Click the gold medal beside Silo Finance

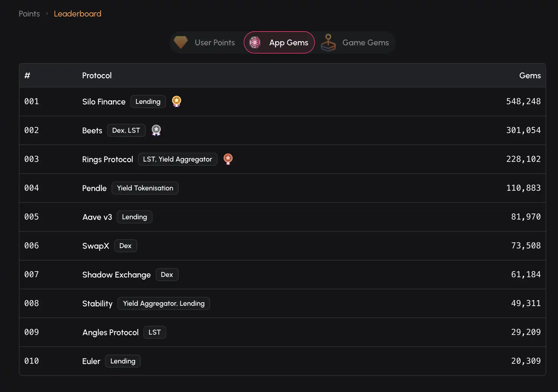[177, 101]
